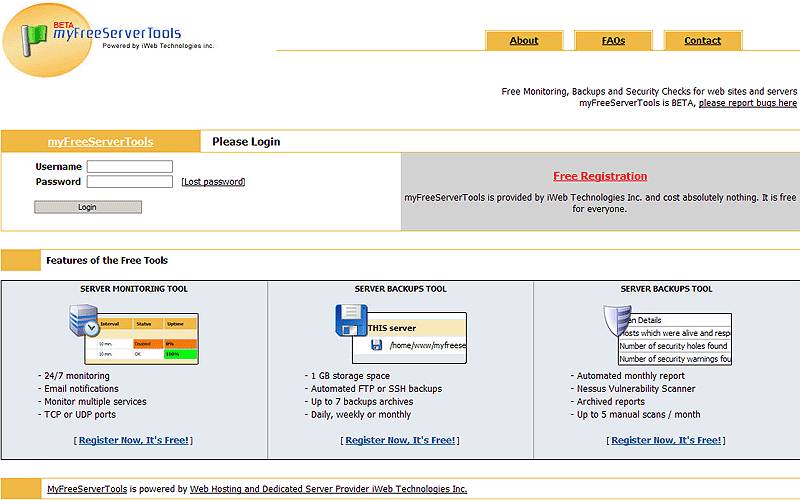Open the Lost password link
This screenshot has width=800, height=500.
pos(213,182)
